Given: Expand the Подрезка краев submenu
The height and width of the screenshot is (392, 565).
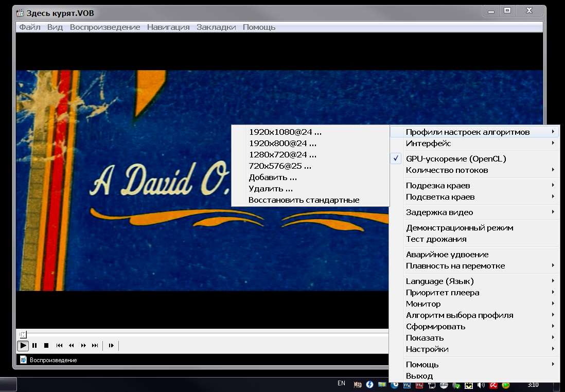Looking at the screenshot, I should tap(438, 186).
